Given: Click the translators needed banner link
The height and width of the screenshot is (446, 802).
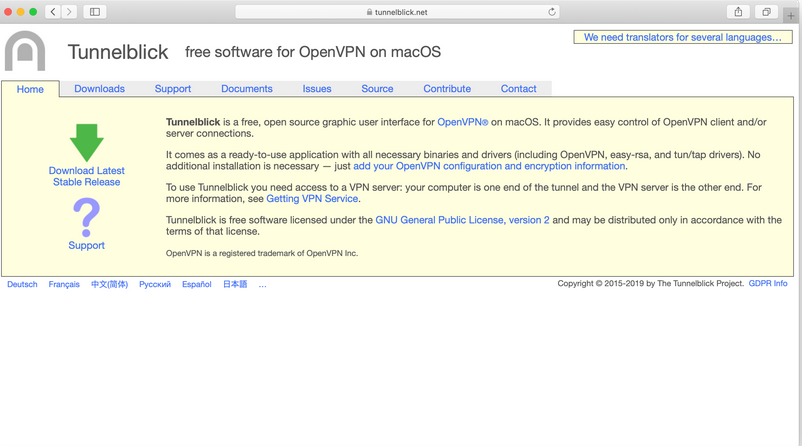Looking at the screenshot, I should [x=683, y=37].
